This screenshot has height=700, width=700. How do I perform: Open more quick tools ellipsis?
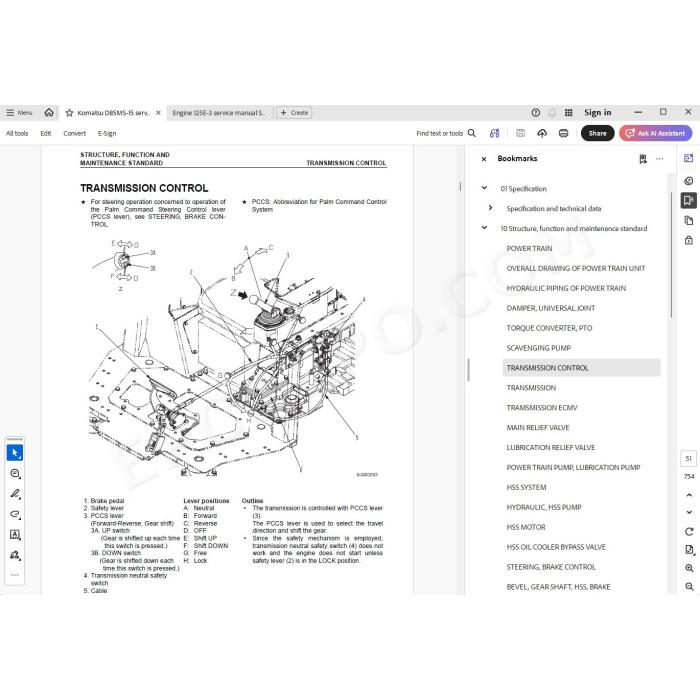click(x=15, y=575)
